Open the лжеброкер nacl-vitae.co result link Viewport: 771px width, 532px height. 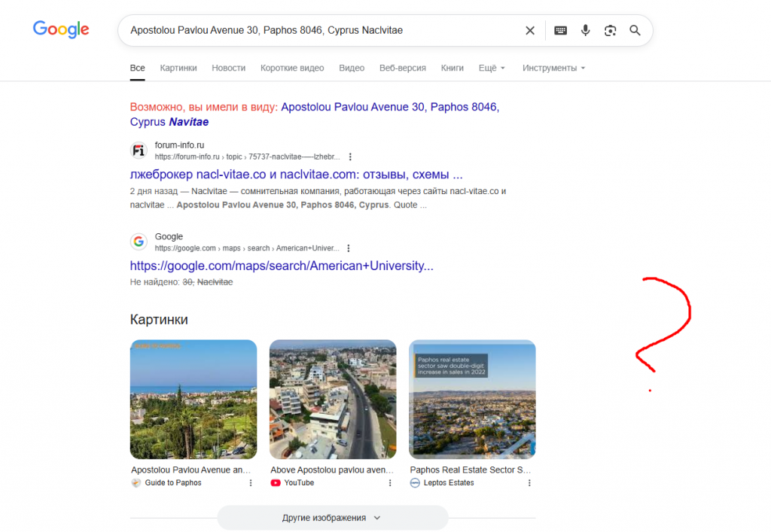click(296, 175)
